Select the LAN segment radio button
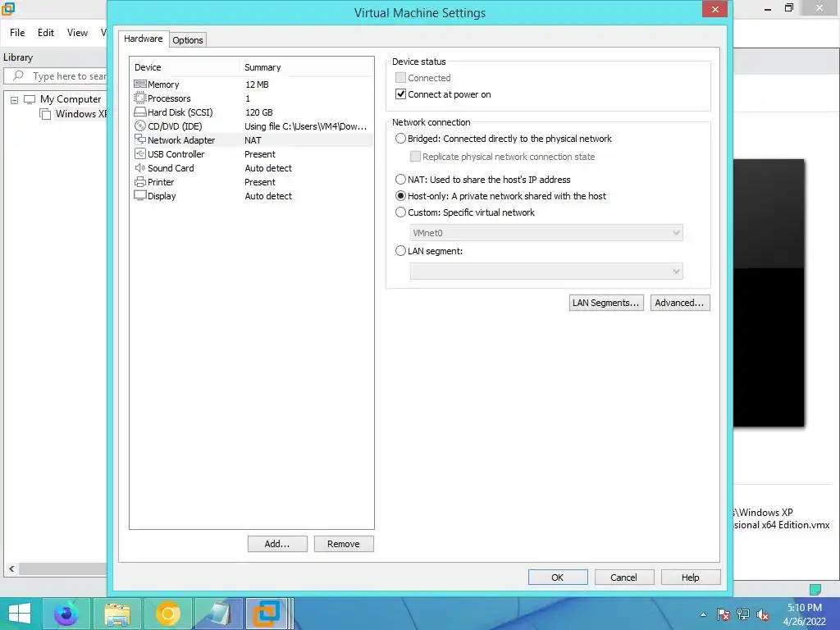The width and height of the screenshot is (840, 630). pos(400,251)
